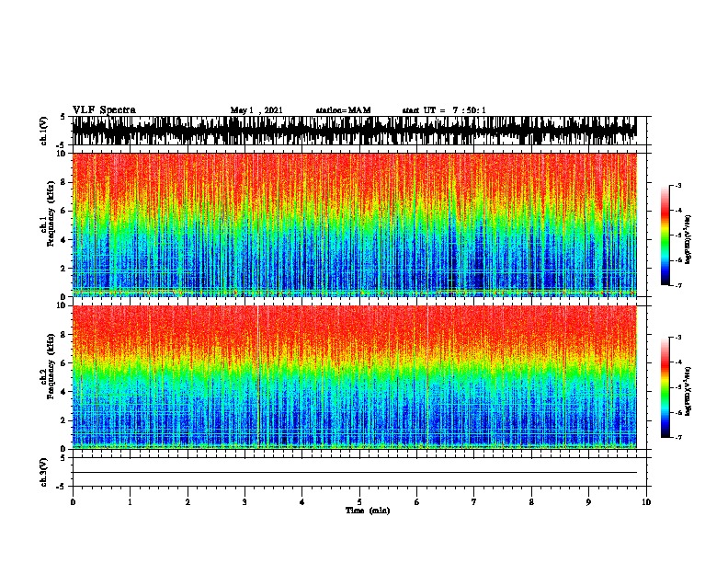Click the ch.2 "Frequency (kHz)" axis label
Image resolution: width=728 pixels, height=563 pixels.
click(x=51, y=366)
